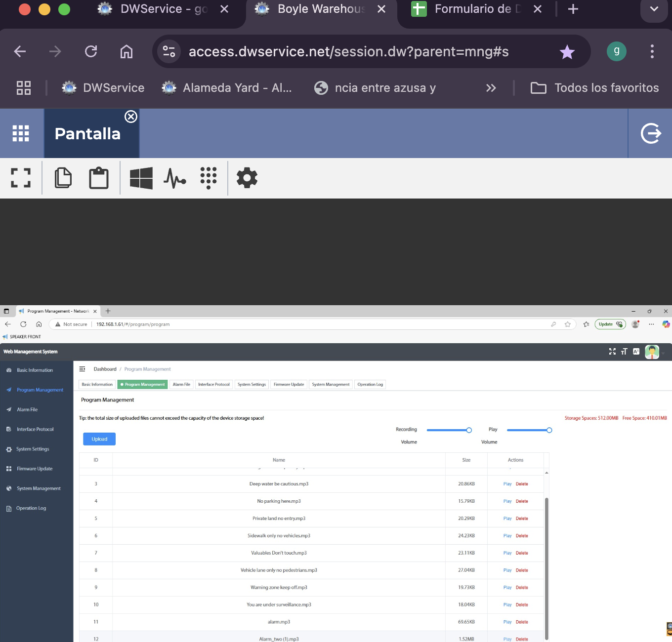Image resolution: width=672 pixels, height=642 pixels.
Task: Open the DWService apps grid icon
Action: pyautogui.click(x=21, y=133)
